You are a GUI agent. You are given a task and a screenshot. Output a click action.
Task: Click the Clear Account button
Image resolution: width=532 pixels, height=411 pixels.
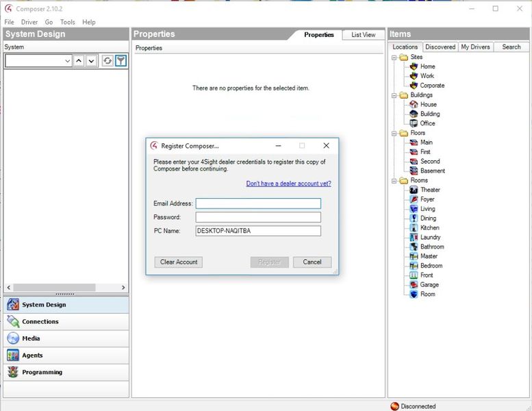179,262
